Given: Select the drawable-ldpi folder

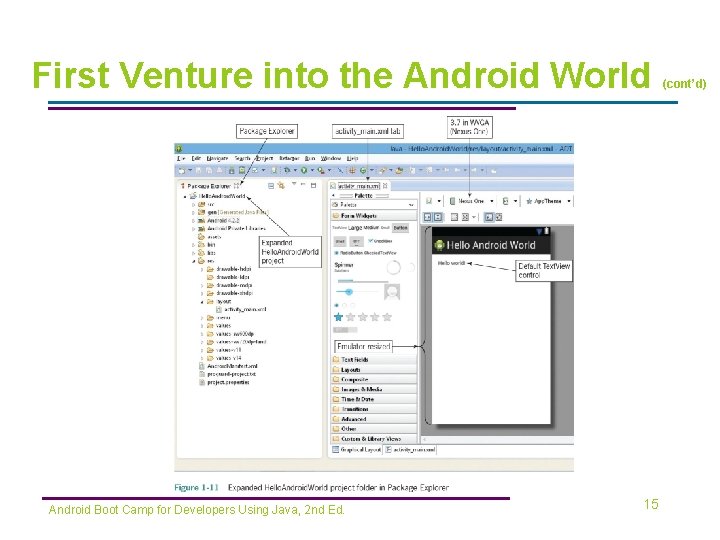Looking at the screenshot, I should point(228,277).
